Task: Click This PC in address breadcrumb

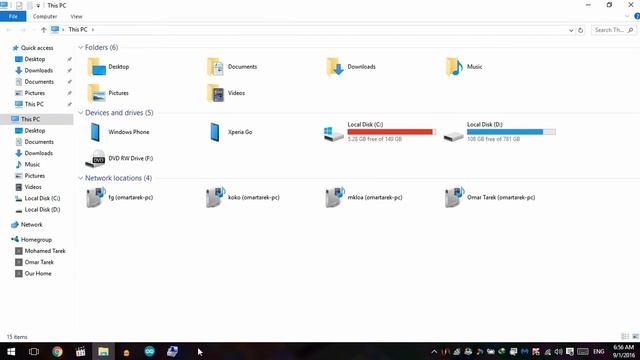Action: coord(78,30)
